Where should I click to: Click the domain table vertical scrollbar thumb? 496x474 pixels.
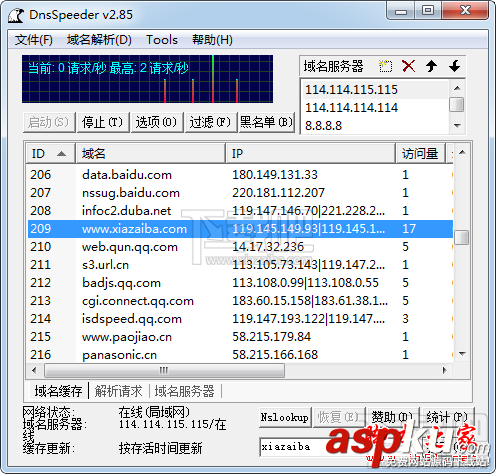pyautogui.click(x=462, y=237)
